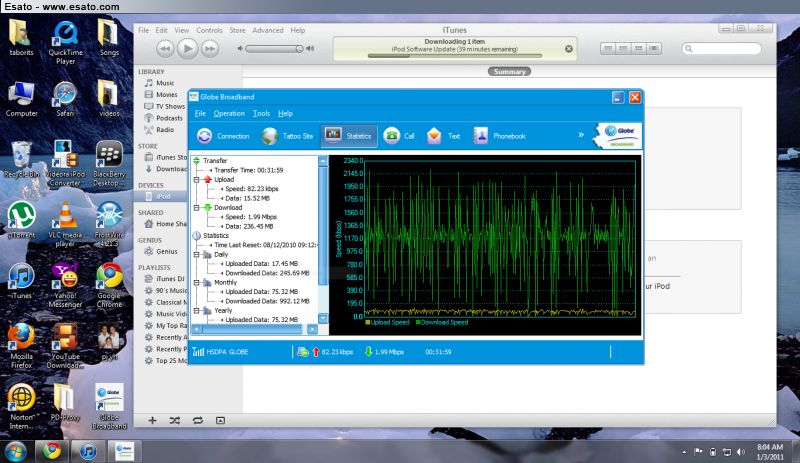Open uTorrent desktop icon

coord(21,220)
